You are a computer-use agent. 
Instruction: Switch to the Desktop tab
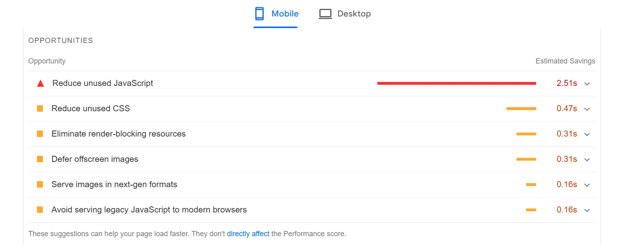click(x=354, y=14)
